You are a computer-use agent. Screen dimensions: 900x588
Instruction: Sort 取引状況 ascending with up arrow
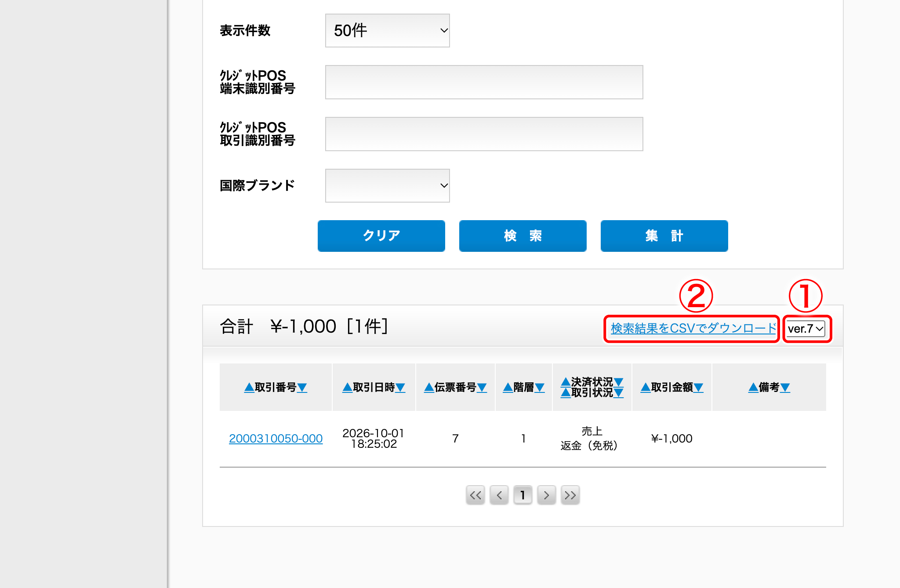(x=566, y=392)
